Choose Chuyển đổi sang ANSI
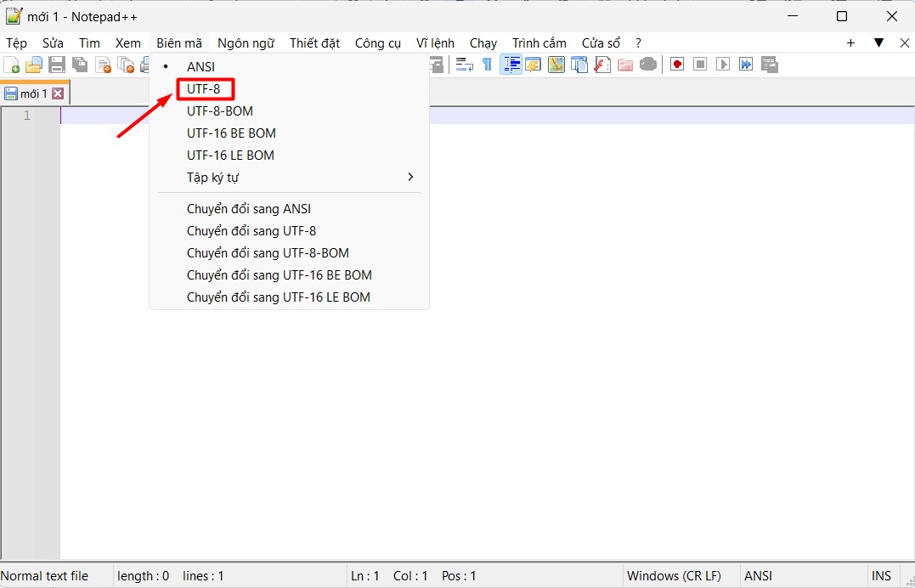Viewport: 915px width, 588px height. pos(290,209)
